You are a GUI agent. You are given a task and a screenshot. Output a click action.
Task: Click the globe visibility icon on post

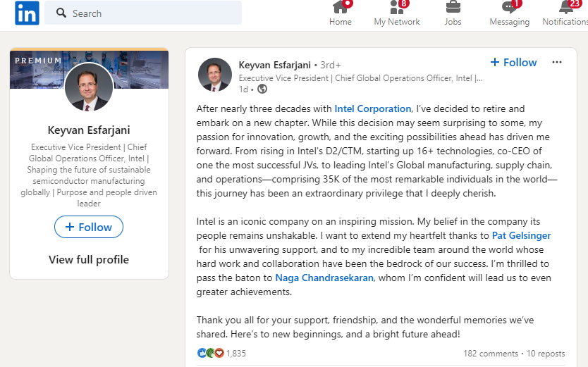click(262, 89)
